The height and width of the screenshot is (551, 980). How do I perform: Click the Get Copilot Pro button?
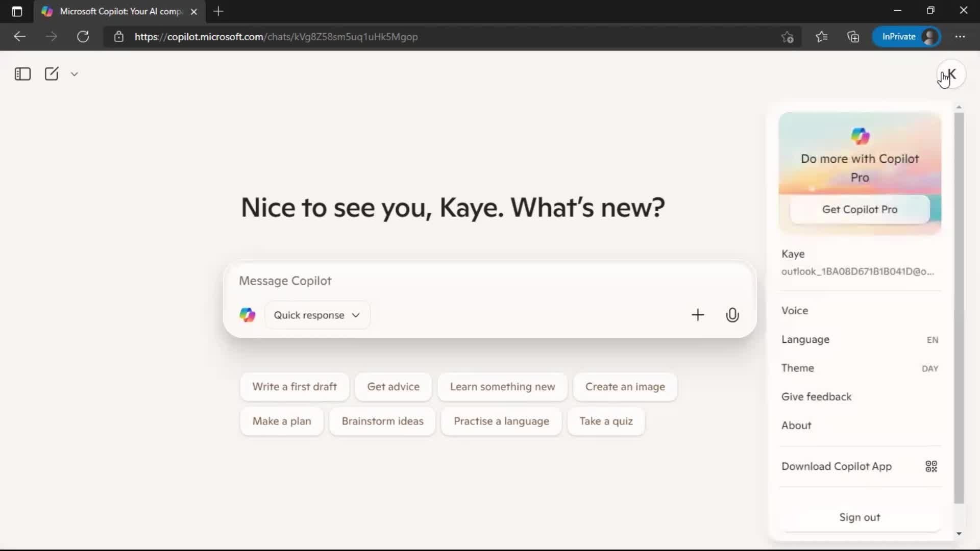pyautogui.click(x=860, y=209)
